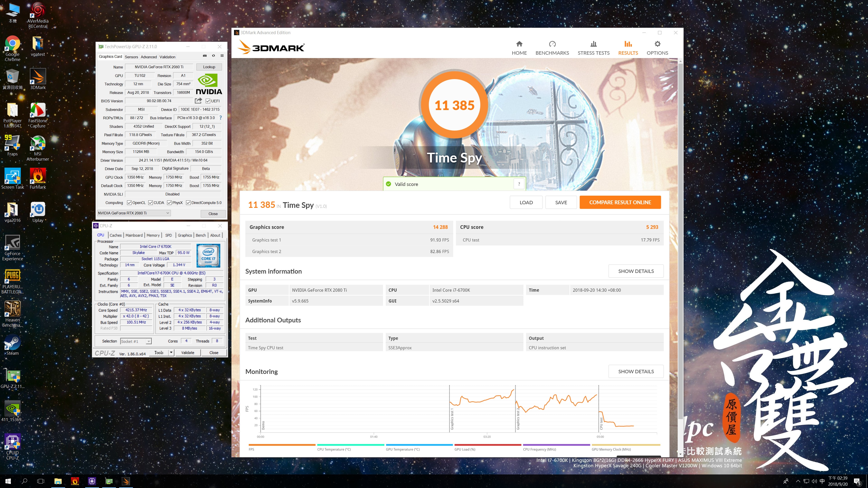This screenshot has width=868, height=488.
Task: Click the Tools button in CPU-Z
Action: click(159, 353)
